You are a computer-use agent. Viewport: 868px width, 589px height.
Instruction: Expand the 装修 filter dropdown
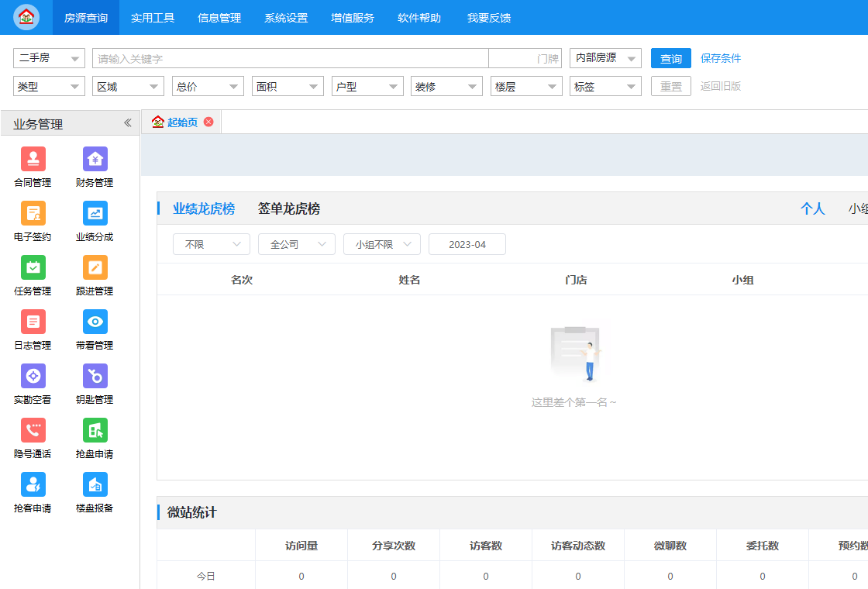click(x=446, y=86)
